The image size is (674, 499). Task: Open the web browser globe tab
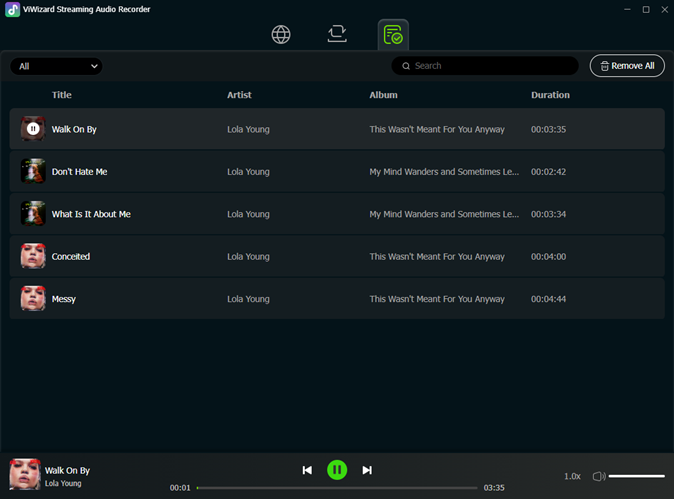281,34
